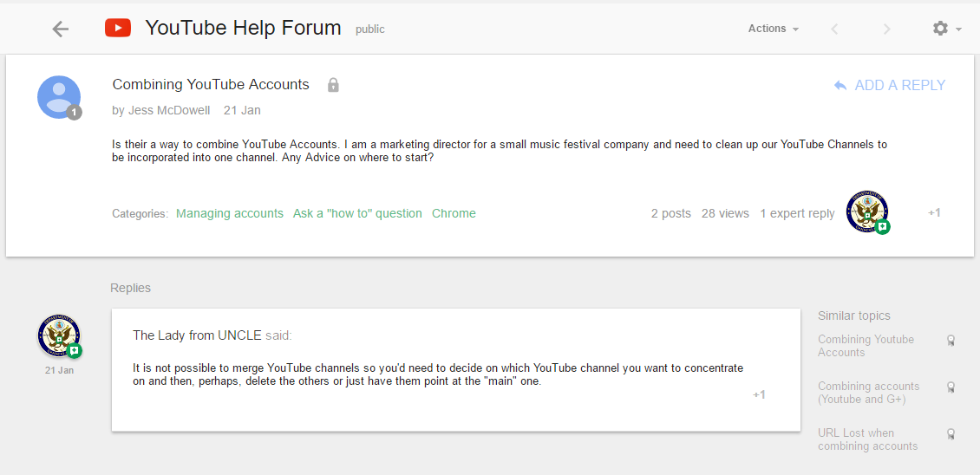
Task: Open similar topic Combining Youtube Accounts
Action: pos(866,346)
